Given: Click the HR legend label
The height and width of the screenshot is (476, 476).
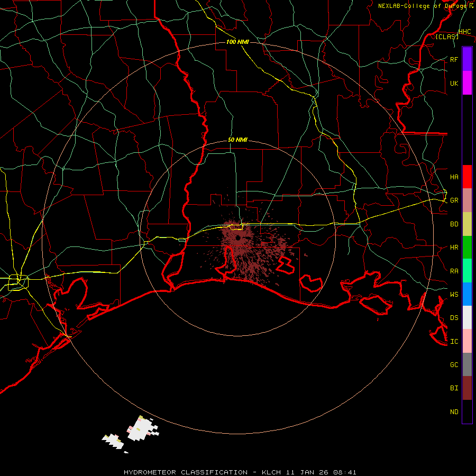Looking at the screenshot, I should (x=454, y=248).
